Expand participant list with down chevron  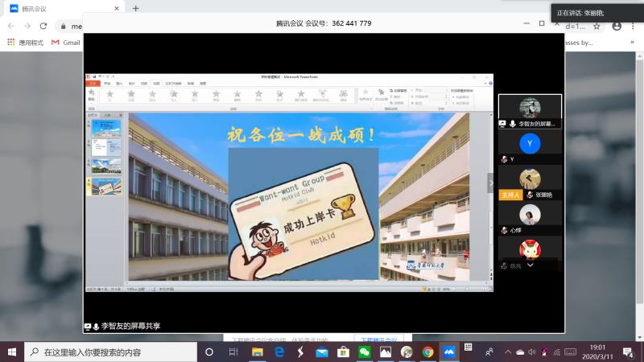click(x=530, y=265)
